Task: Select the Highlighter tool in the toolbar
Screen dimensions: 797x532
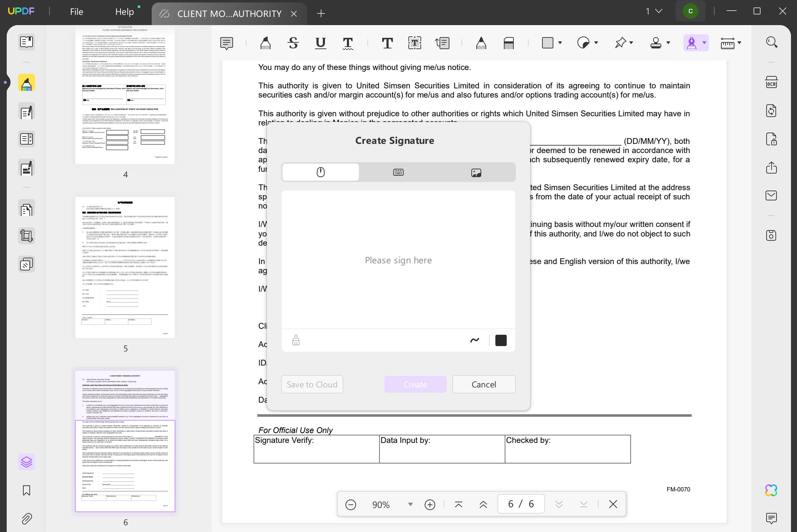Action: click(x=264, y=43)
